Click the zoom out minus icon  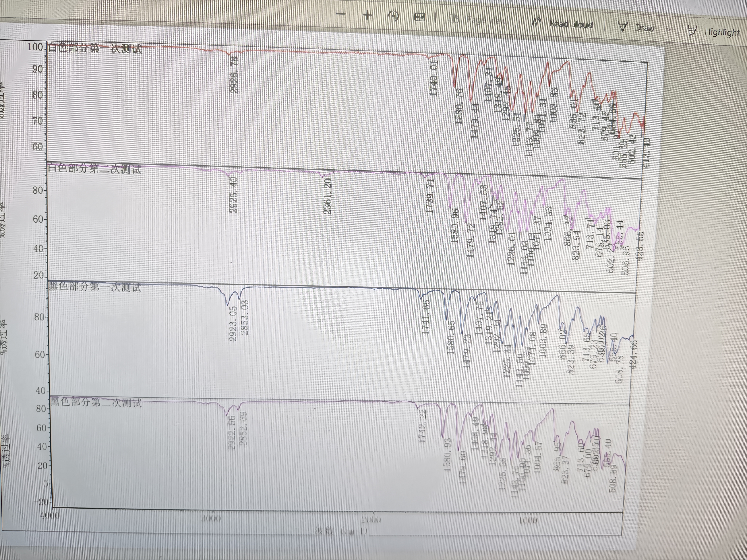point(341,14)
